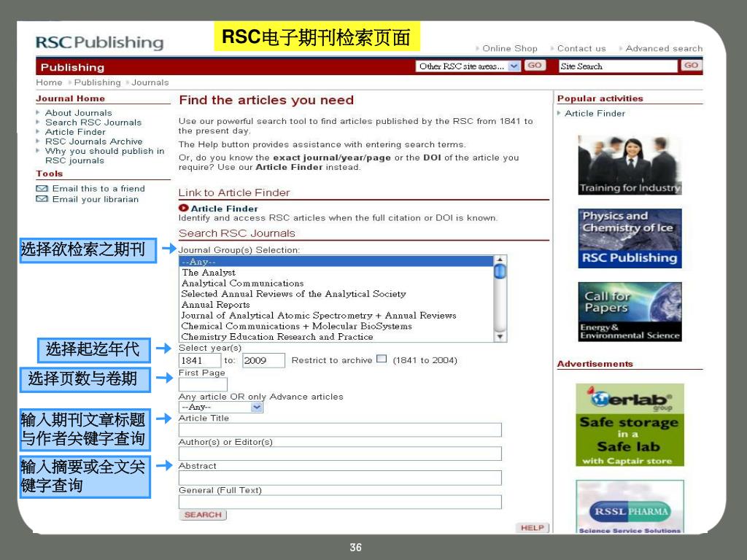Select Selected Annual Reviews of the Analytical Society
This screenshot has height=560, width=747.
tap(336, 294)
